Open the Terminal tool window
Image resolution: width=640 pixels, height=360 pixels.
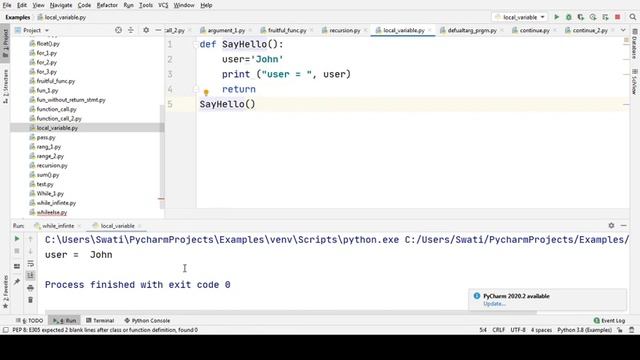point(100,320)
